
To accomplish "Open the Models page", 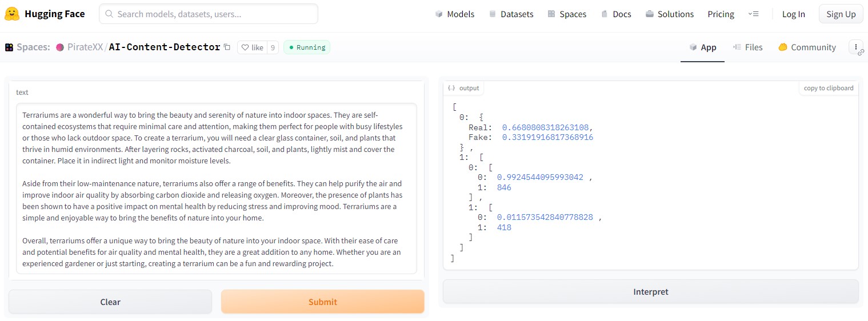I will click(454, 14).
